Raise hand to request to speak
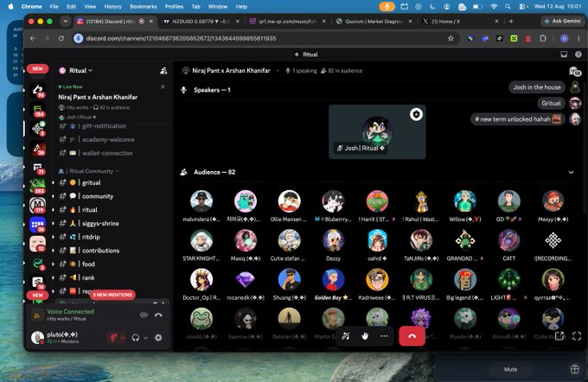 point(365,336)
